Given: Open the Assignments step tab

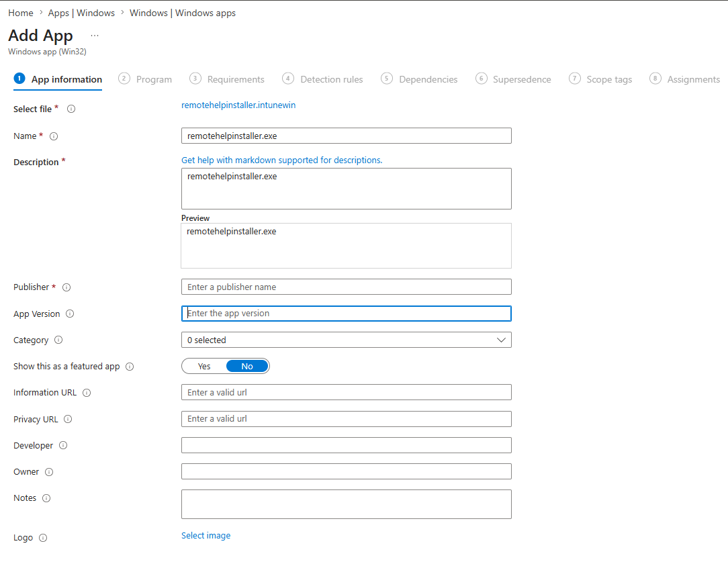Looking at the screenshot, I should [685, 79].
